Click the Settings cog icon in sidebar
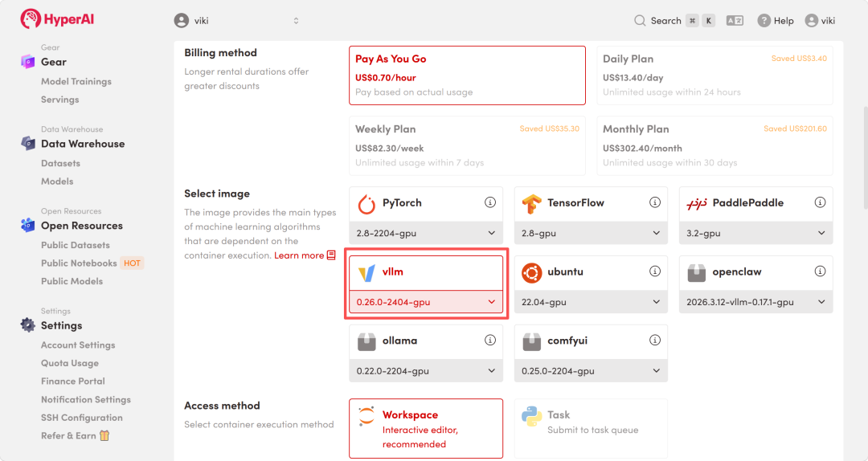Image resolution: width=868 pixels, height=461 pixels. [x=27, y=324]
